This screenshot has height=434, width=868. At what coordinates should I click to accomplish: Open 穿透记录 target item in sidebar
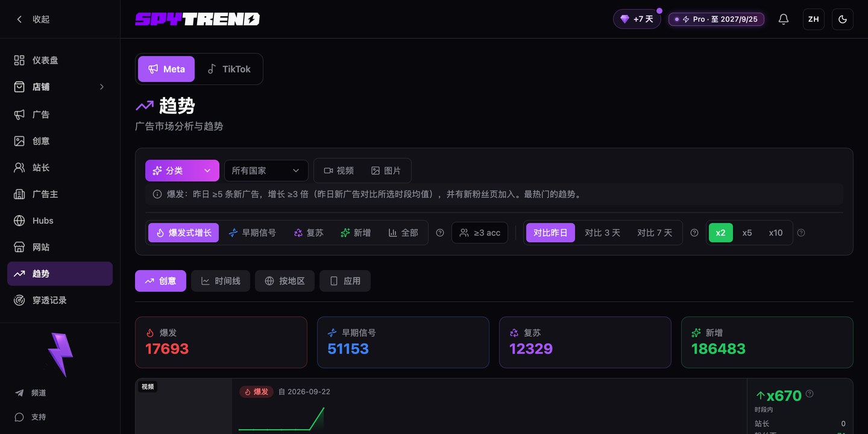click(60, 300)
